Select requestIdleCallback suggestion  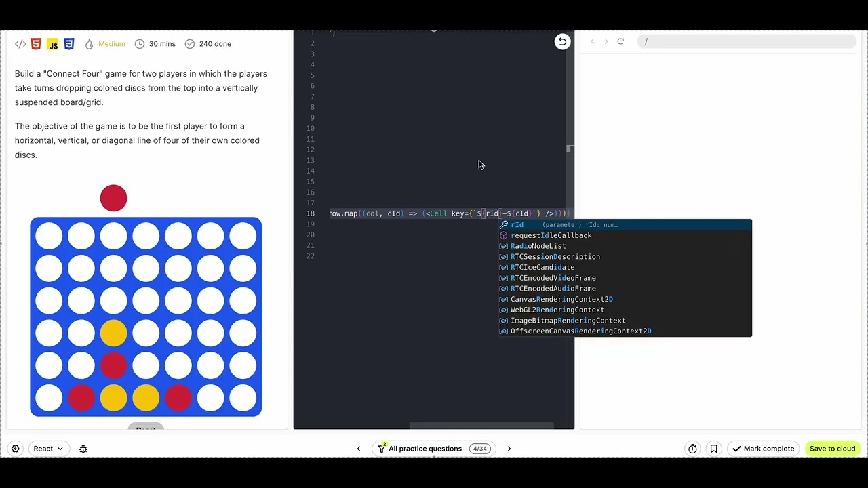tap(625, 235)
